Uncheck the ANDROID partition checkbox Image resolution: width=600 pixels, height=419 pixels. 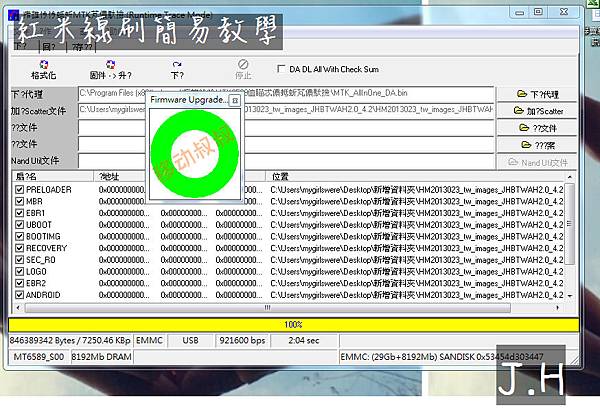point(20,295)
